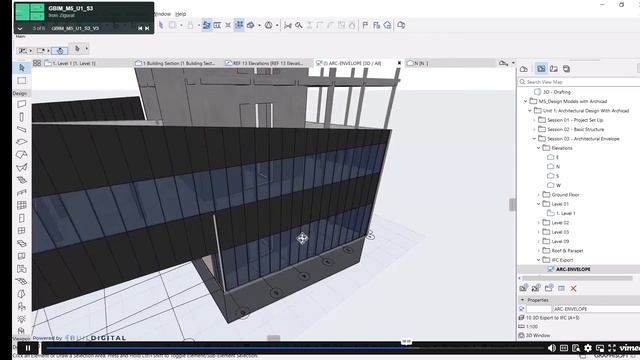
Task: Open the video transcript icon
Action: coord(576,348)
